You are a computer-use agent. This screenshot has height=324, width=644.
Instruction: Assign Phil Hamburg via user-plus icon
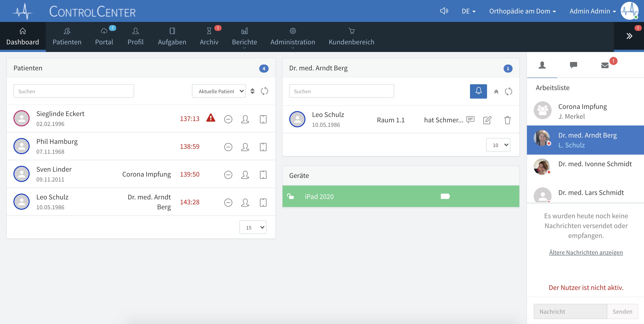(x=245, y=147)
